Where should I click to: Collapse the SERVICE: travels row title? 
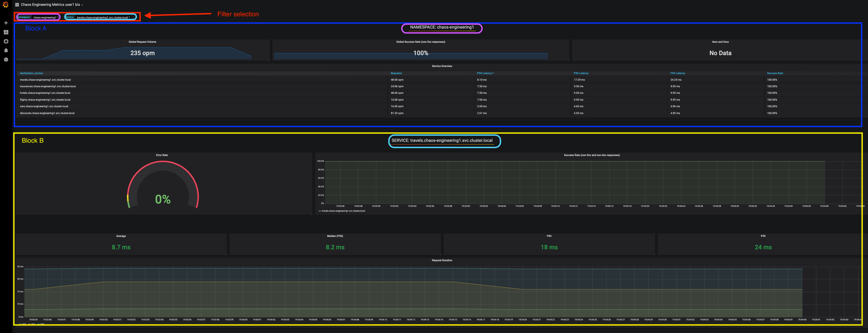tap(442, 140)
